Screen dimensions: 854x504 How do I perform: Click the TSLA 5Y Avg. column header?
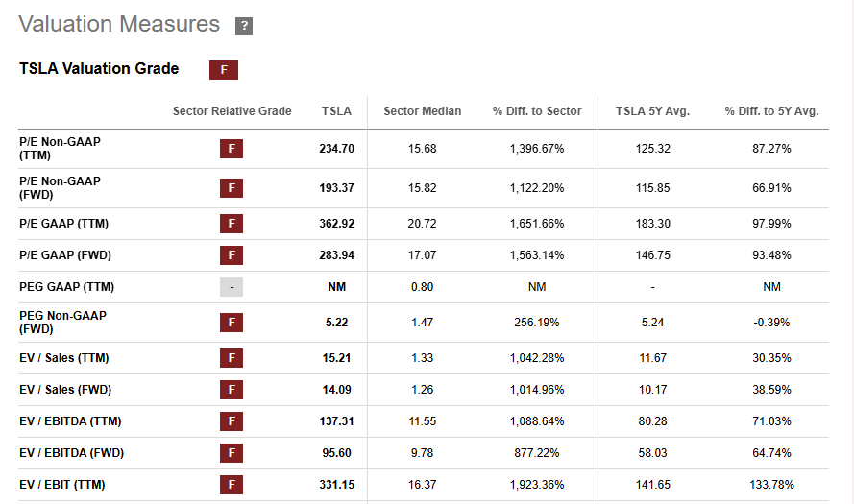(x=652, y=111)
